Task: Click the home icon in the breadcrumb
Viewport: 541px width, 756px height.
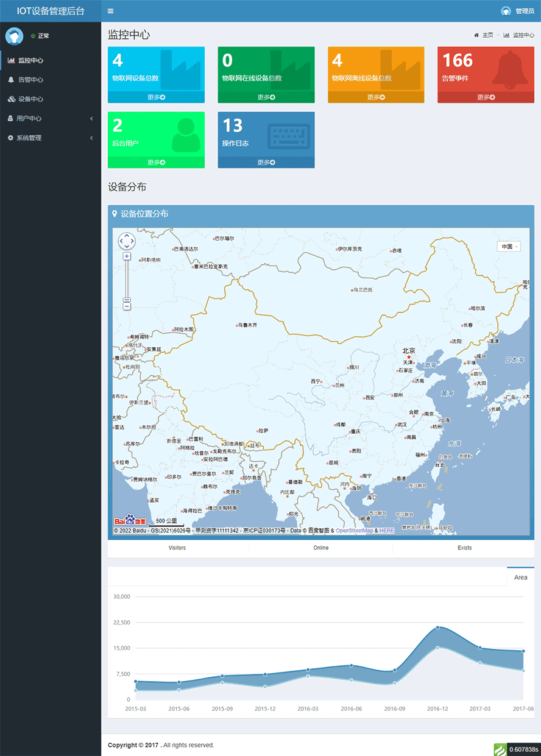Action: click(x=476, y=35)
